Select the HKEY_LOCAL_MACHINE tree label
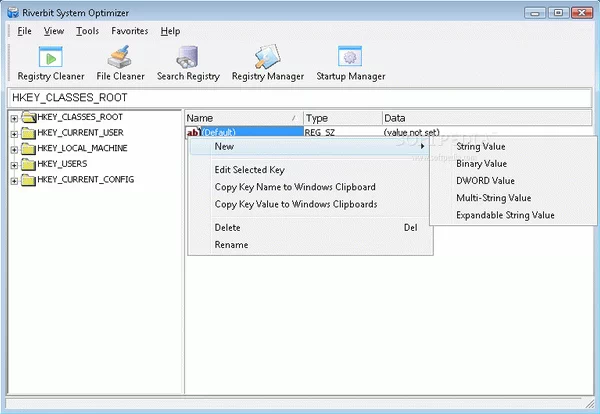Screen dimensions: 600x414 click(x=82, y=148)
